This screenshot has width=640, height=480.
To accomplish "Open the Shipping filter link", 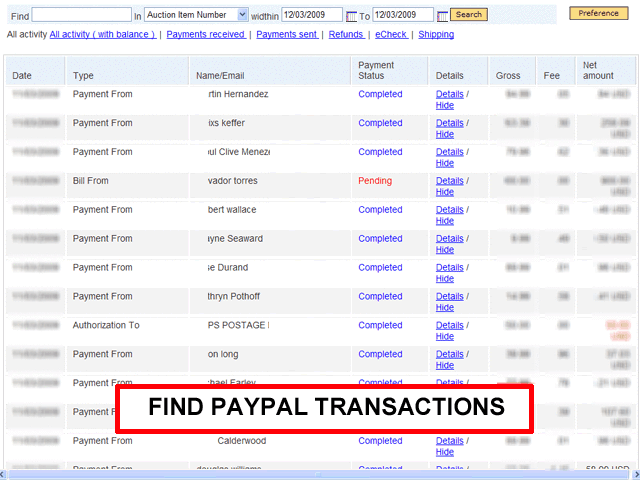I will (x=436, y=35).
